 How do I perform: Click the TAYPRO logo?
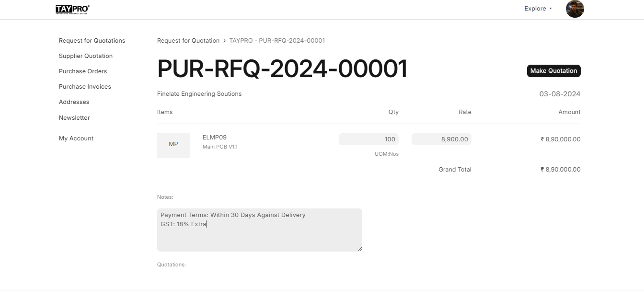click(x=72, y=9)
